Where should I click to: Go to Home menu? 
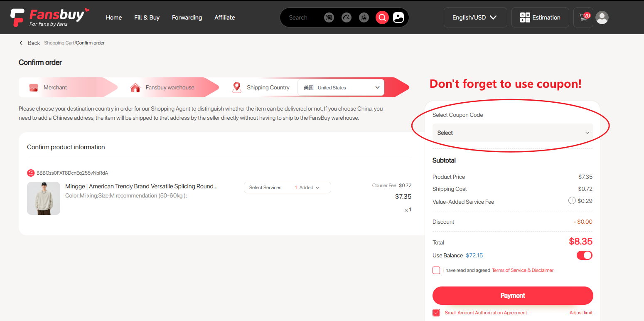pyautogui.click(x=114, y=17)
